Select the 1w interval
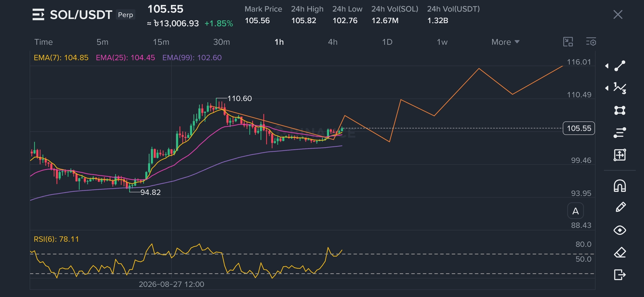The height and width of the screenshot is (297, 644). pos(442,42)
